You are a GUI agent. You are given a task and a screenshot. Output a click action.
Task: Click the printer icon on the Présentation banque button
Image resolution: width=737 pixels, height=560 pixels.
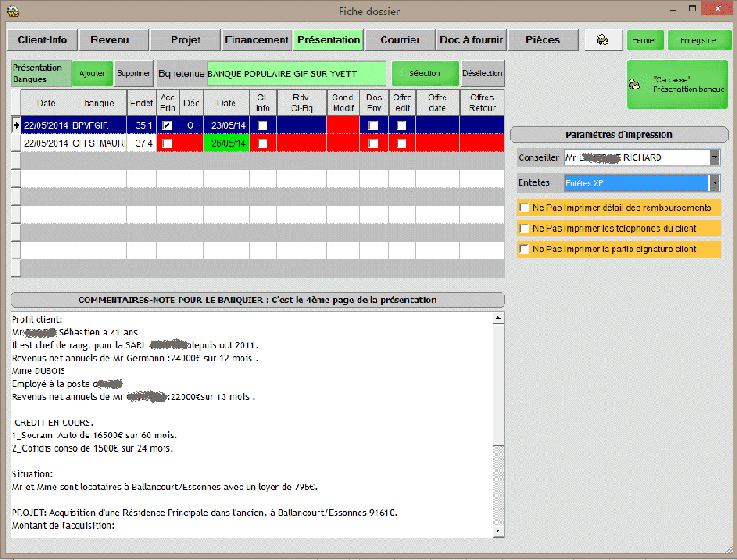click(x=635, y=84)
